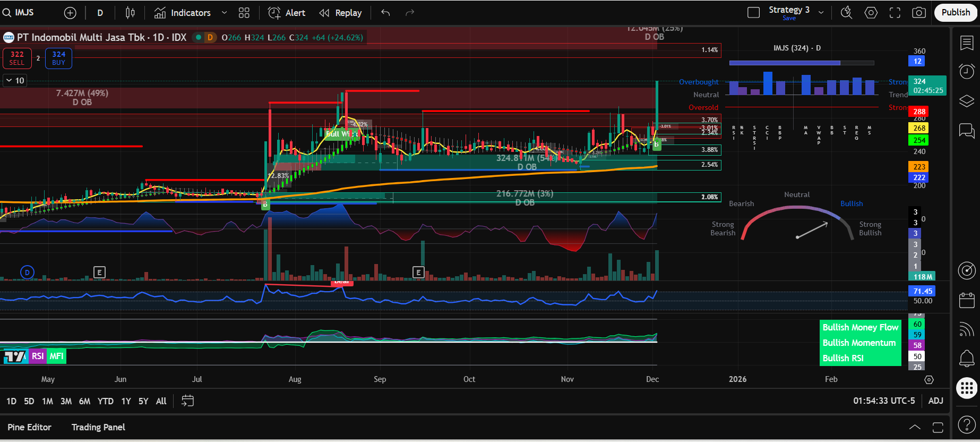
Task: Expand the Strategy 3 layout dropdown
Action: coord(821,13)
